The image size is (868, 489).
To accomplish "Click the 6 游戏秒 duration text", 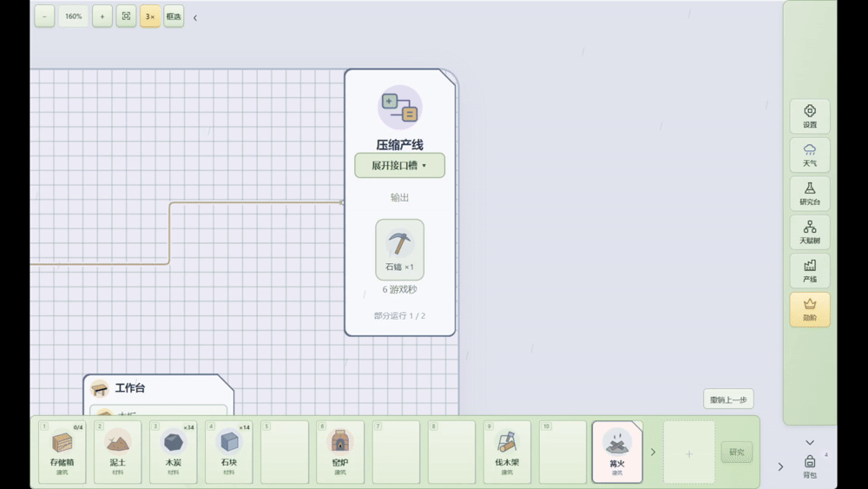I will coord(399,289).
